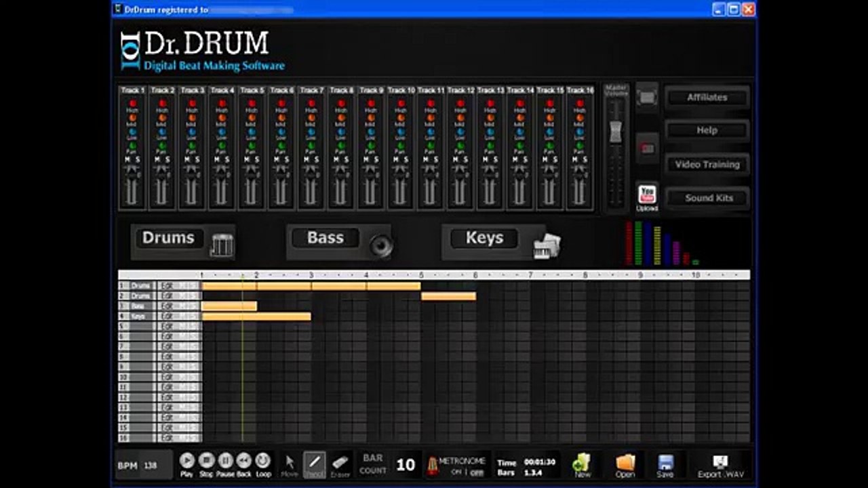Select the Eraser tool
The height and width of the screenshot is (488, 868).
(340, 464)
